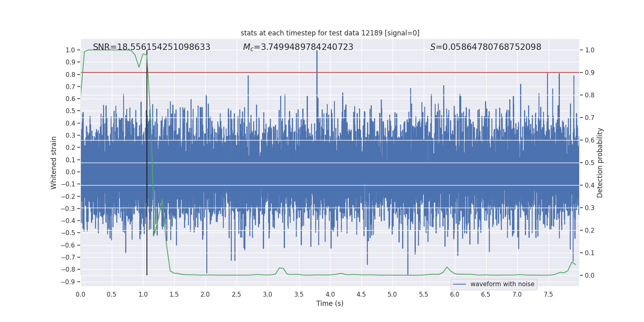Click the 0.0 tick on the time axis

80,294
